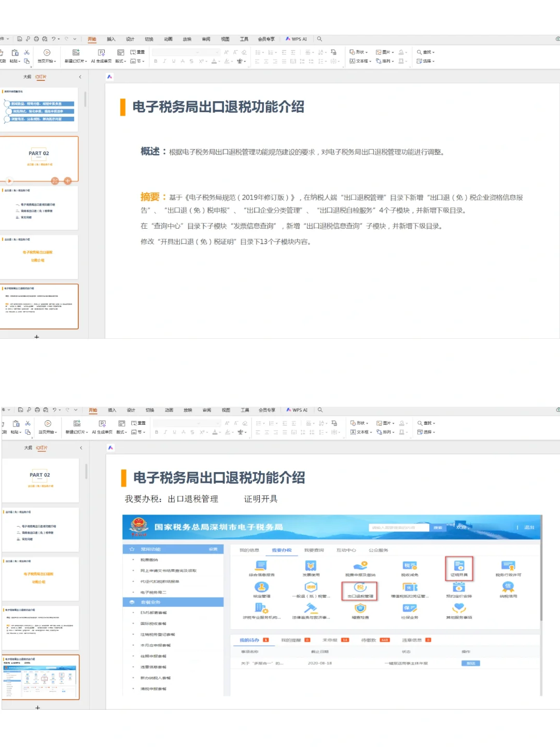Open the font color swatch dropdown
560x747 pixels.
(x=219, y=61)
